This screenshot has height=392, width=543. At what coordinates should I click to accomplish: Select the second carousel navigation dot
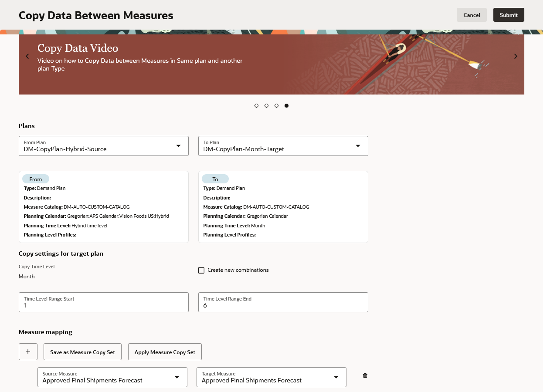pyautogui.click(x=266, y=105)
